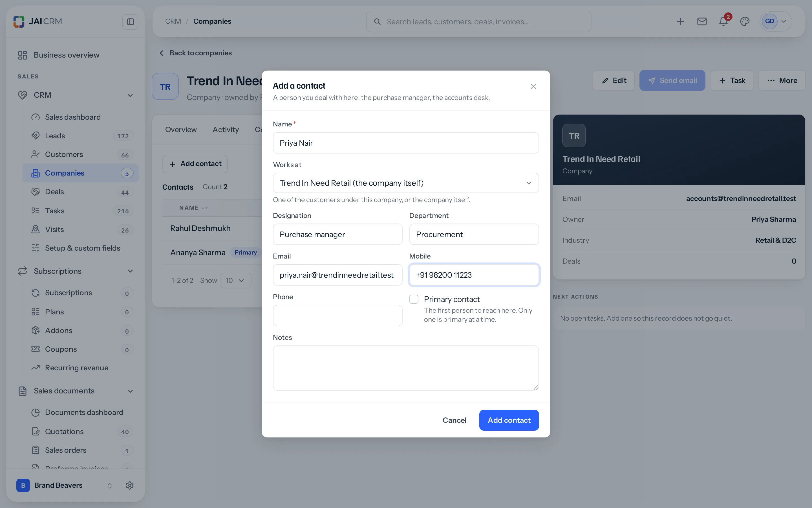Open notifications bell with badge
This screenshot has width=812, height=508.
pos(723,21)
